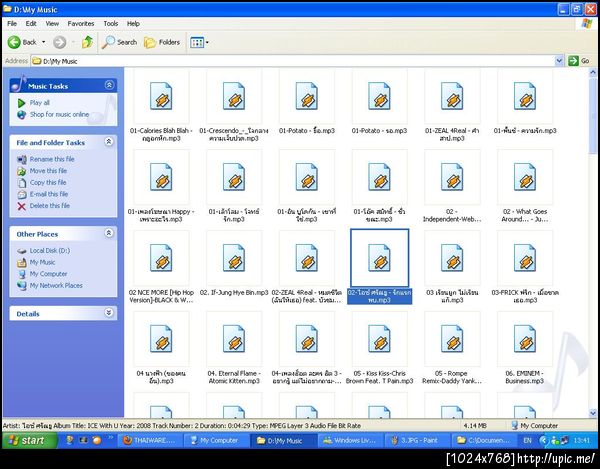Open the Views dropdown button

[x=199, y=42]
